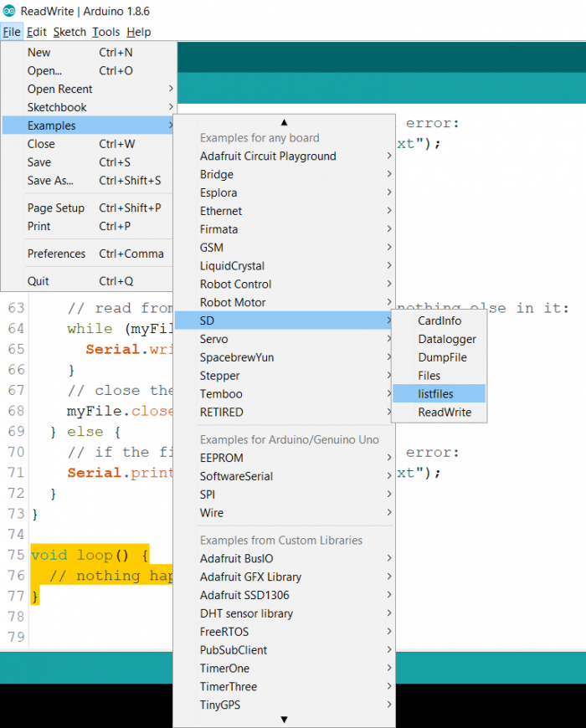This screenshot has width=586, height=728.
Task: Expand the SPI examples submenu
Action: pyautogui.click(x=284, y=495)
